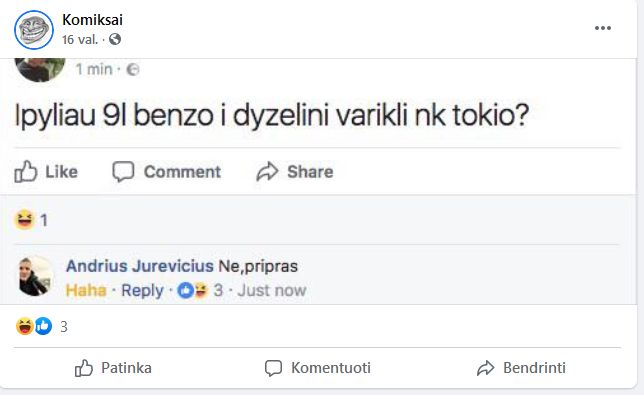Click the laughing emoji reaction with count 1

point(31,220)
